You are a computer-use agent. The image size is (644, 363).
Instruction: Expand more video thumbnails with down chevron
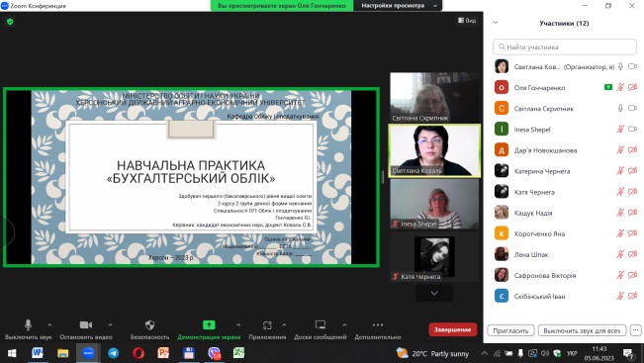pyautogui.click(x=434, y=293)
